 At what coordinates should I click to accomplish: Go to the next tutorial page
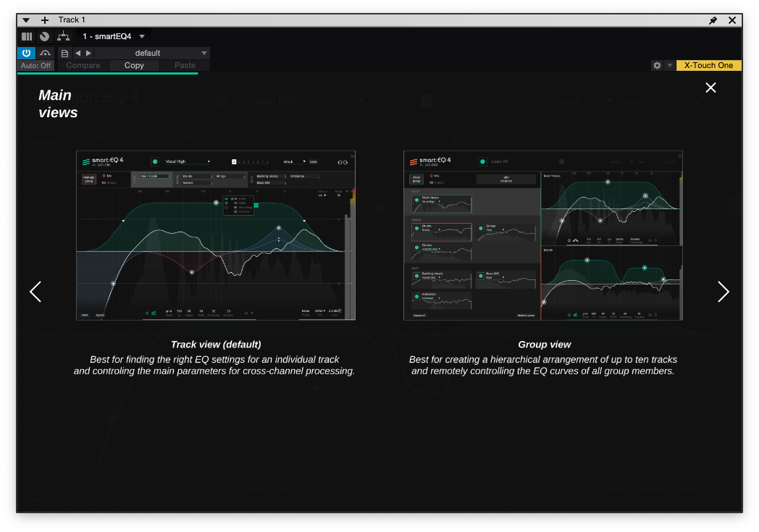[724, 292]
